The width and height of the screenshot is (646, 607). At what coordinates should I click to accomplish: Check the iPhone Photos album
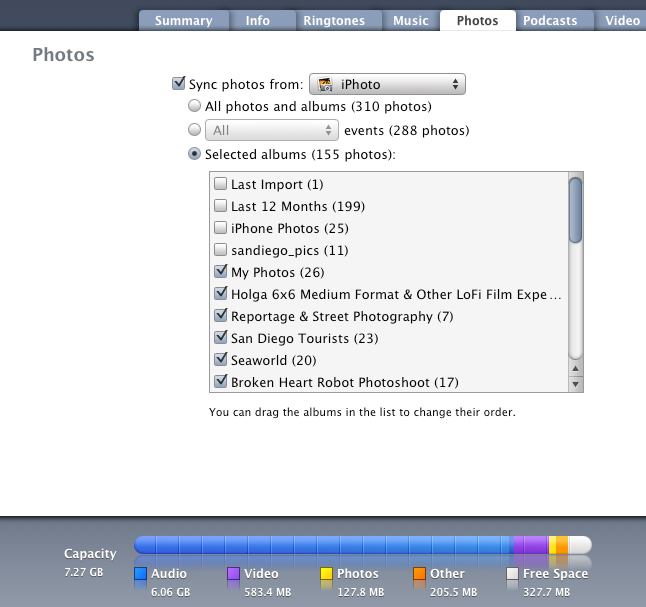click(220, 227)
